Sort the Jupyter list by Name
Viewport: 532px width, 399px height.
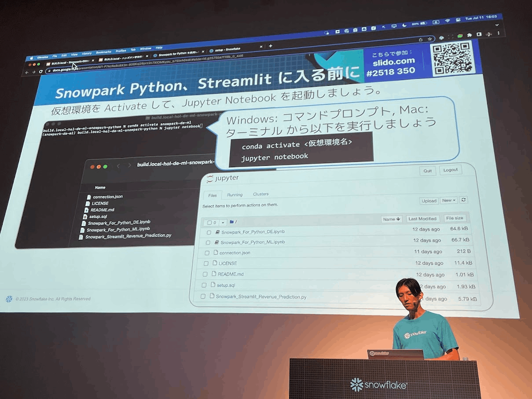(x=392, y=219)
